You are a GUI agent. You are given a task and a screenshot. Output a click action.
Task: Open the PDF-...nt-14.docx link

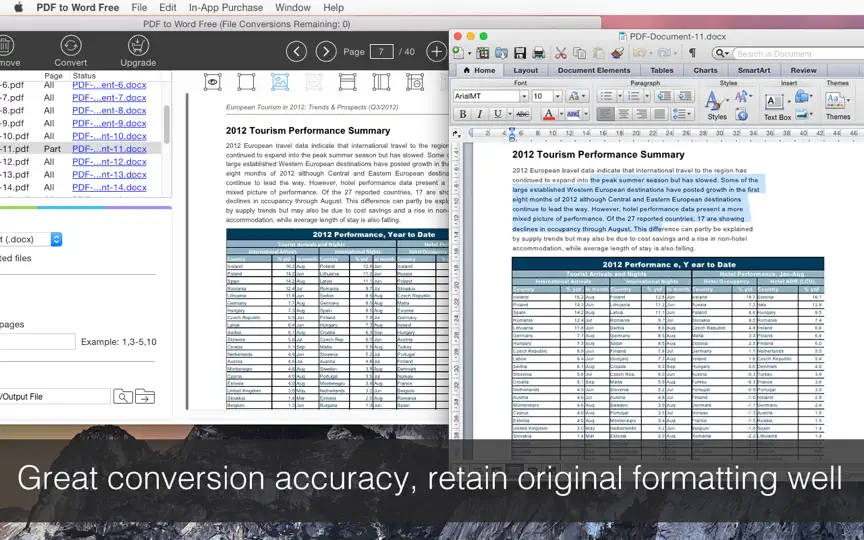click(x=109, y=187)
